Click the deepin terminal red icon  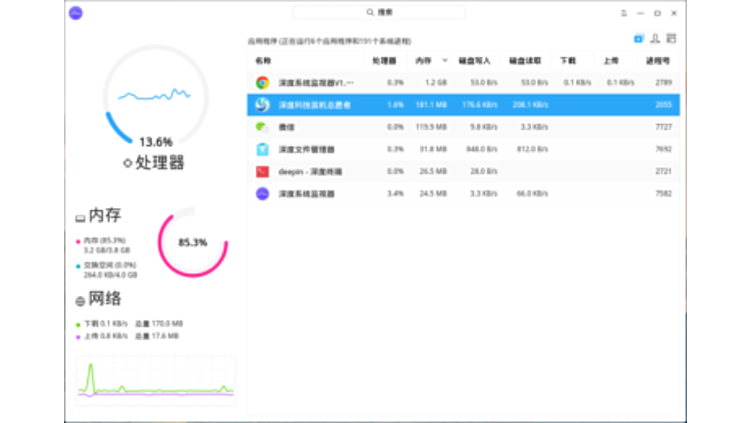262,171
